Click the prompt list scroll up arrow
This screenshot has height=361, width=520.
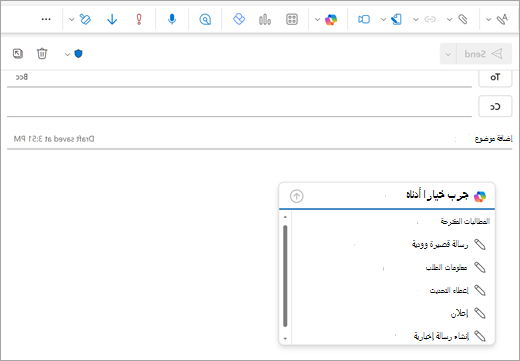click(285, 217)
